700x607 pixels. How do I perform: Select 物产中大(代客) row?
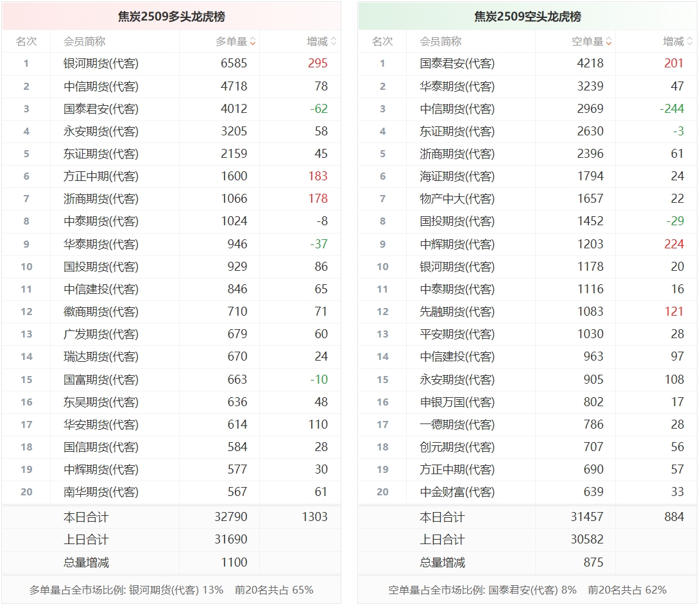[527, 199]
